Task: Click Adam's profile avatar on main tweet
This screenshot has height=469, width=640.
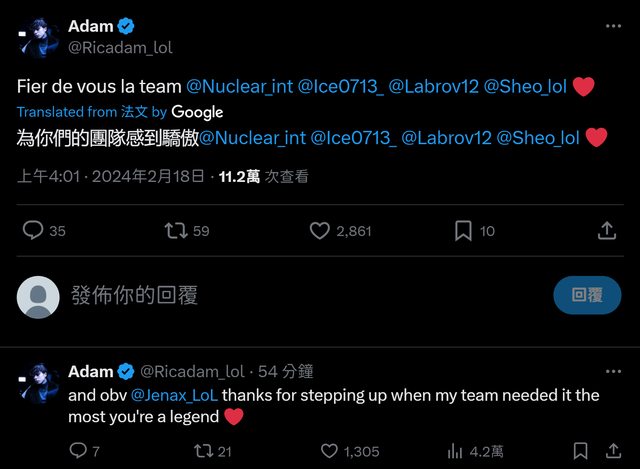Action: pyautogui.click(x=40, y=38)
